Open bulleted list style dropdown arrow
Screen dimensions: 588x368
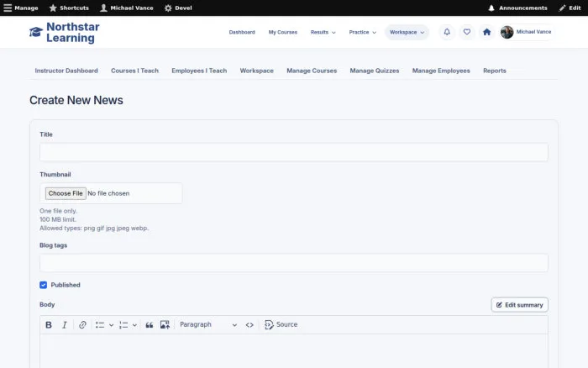(x=112, y=325)
